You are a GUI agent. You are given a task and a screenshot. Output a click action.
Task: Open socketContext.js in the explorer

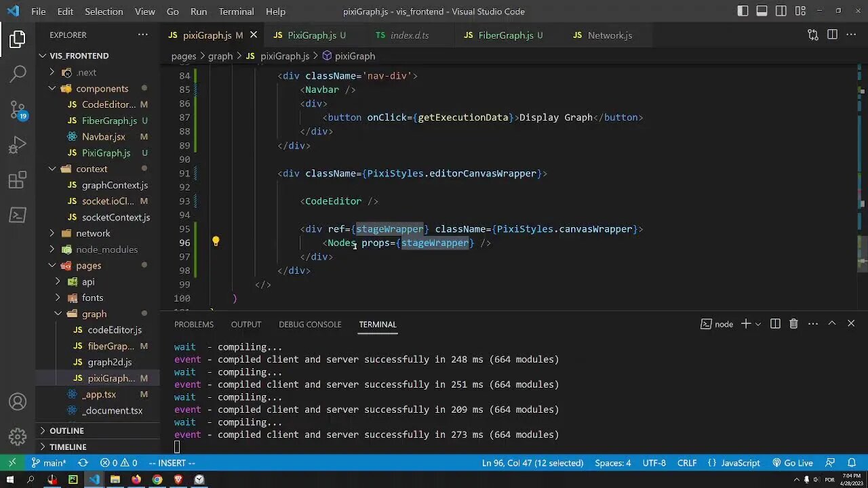[x=115, y=218]
